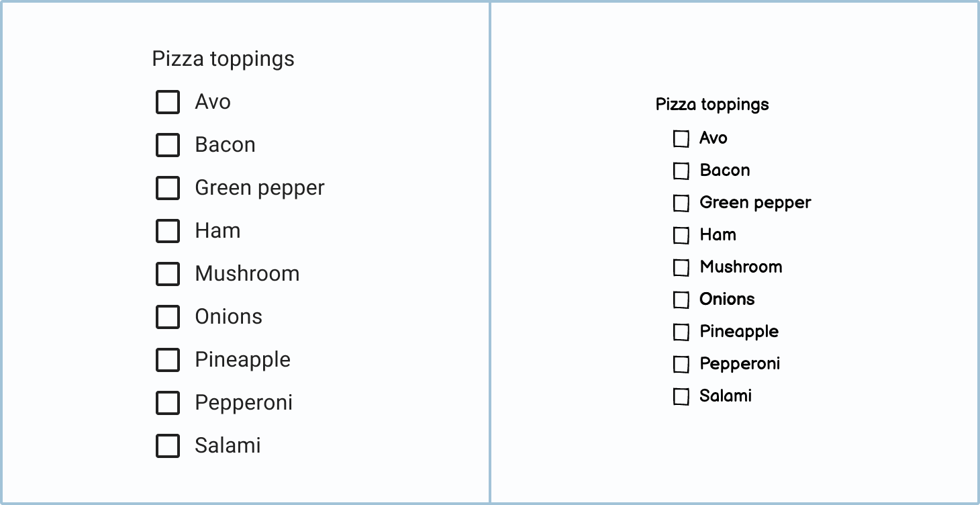980x505 pixels.
Task: Tick the Pineapple box in the left panel
Action: (x=168, y=360)
